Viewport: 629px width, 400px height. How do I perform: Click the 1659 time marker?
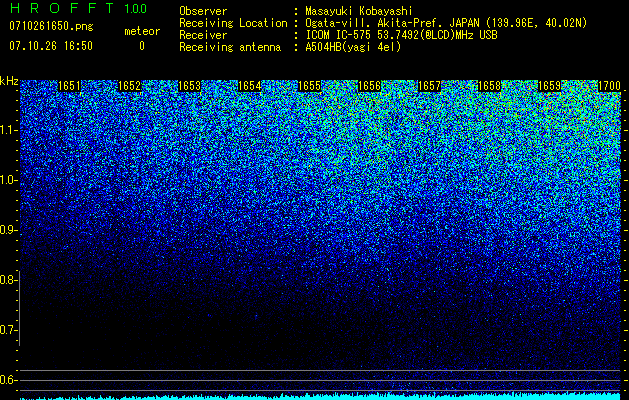[x=549, y=86]
